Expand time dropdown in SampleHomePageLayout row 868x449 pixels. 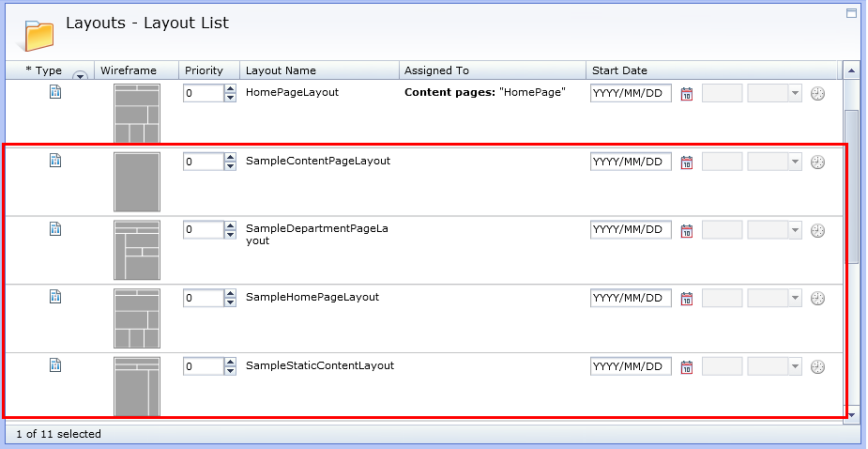(795, 299)
